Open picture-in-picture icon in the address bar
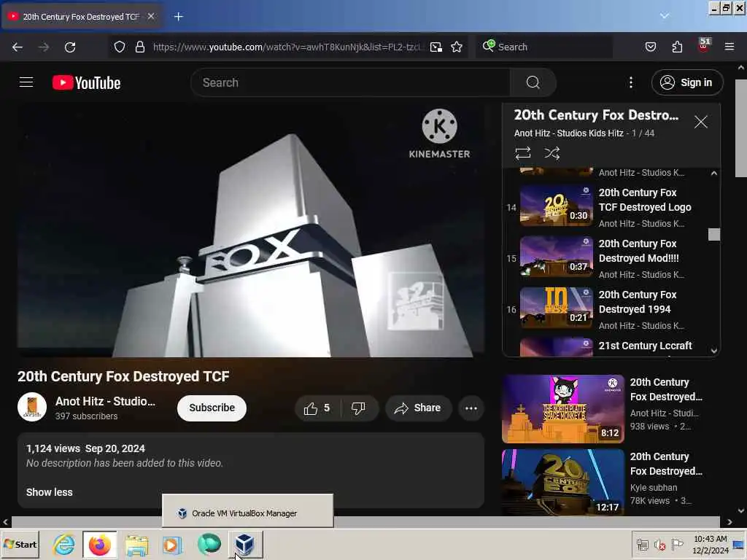 pos(436,47)
